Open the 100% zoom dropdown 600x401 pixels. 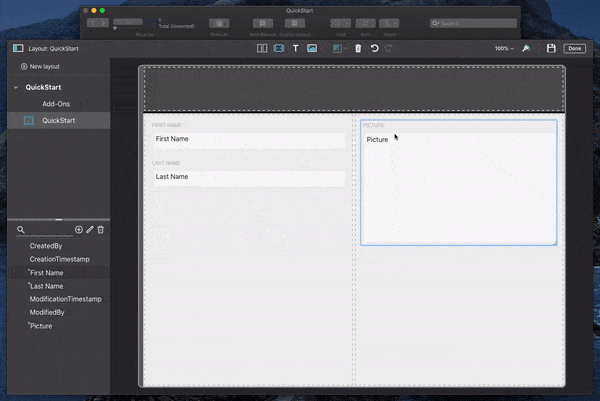click(x=504, y=48)
